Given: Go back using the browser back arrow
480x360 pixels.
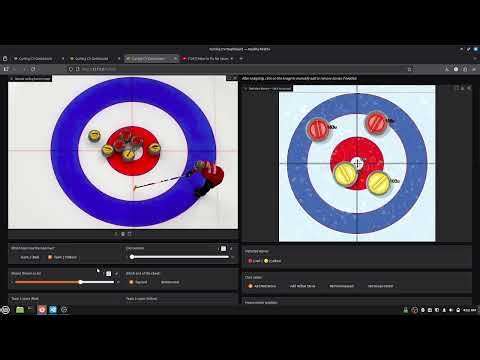Looking at the screenshot, I should point(15,69).
